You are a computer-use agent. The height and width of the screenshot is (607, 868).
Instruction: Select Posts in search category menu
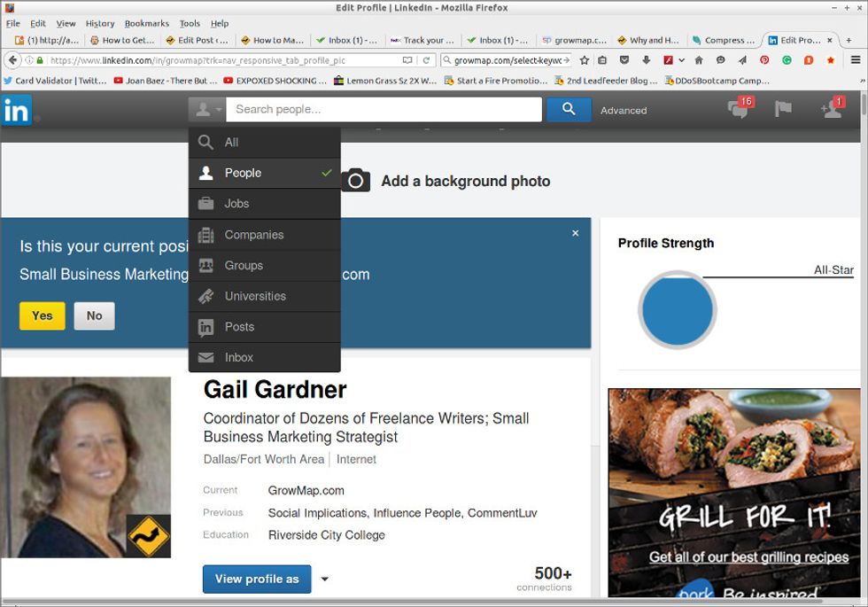pyautogui.click(x=265, y=327)
